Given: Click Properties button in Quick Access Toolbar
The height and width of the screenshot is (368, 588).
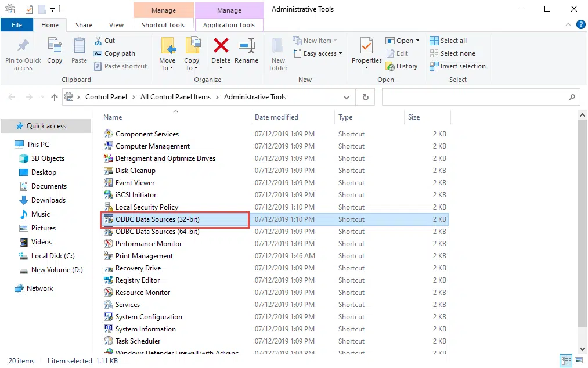Looking at the screenshot, I should click(29, 9).
